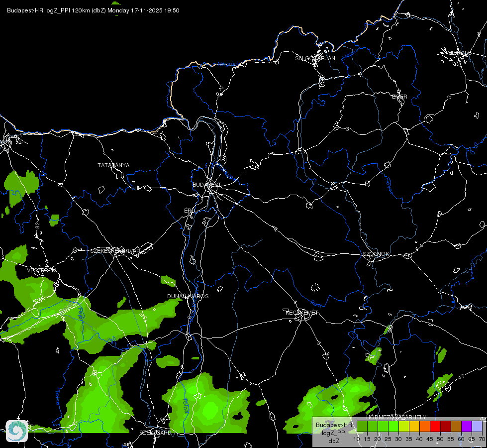
Task: Click the EGER city label
Action: [399, 97]
